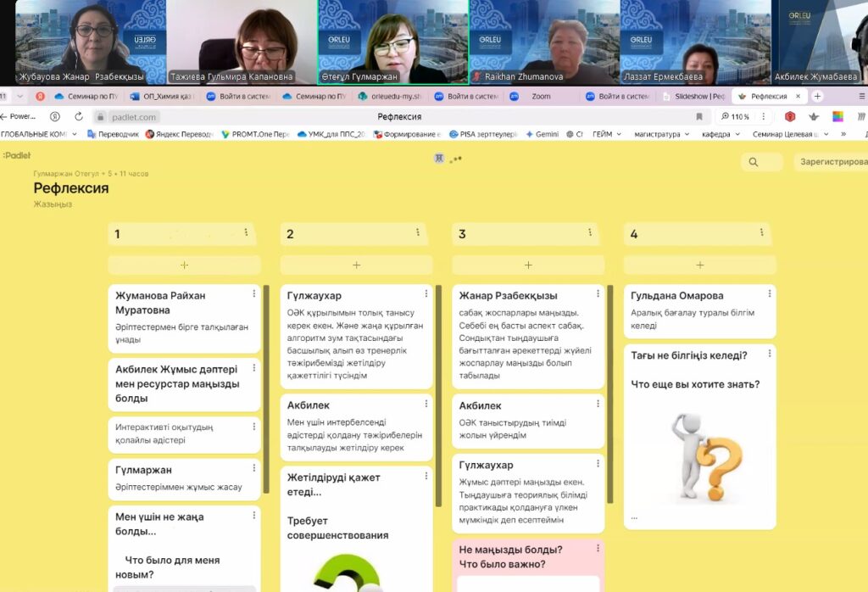Click the Зарегистрироваться button
This screenshot has height=592, width=868.
click(832, 162)
